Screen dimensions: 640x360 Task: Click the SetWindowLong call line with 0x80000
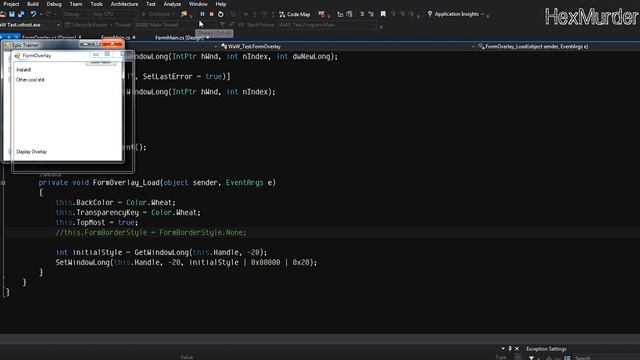point(186,262)
